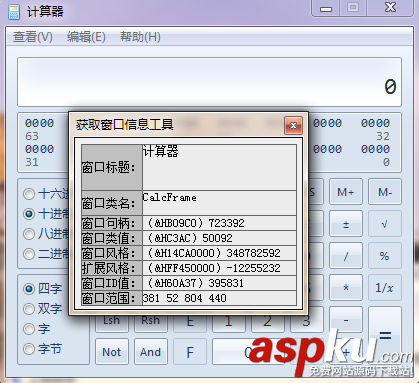Click the digit 1 button

click(229, 323)
